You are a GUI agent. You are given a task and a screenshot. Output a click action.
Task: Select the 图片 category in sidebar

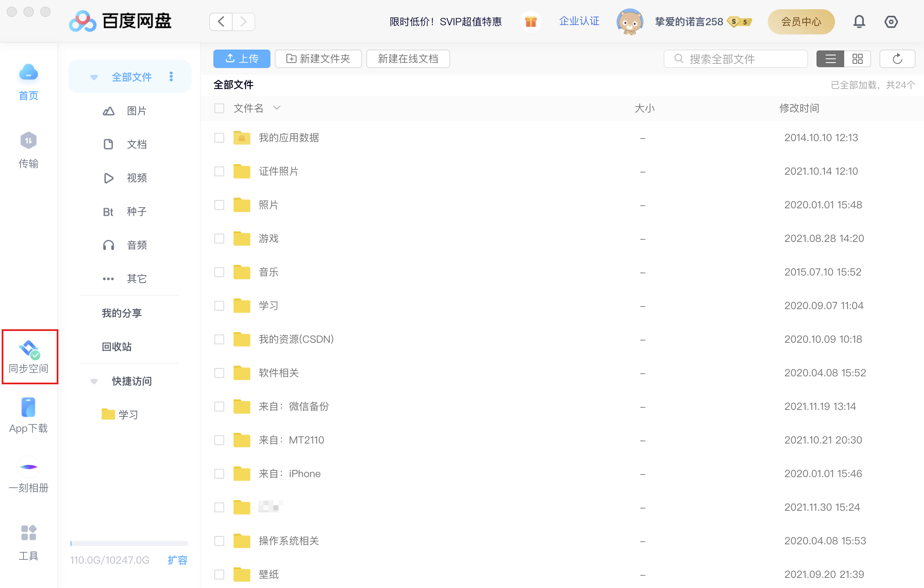point(136,110)
